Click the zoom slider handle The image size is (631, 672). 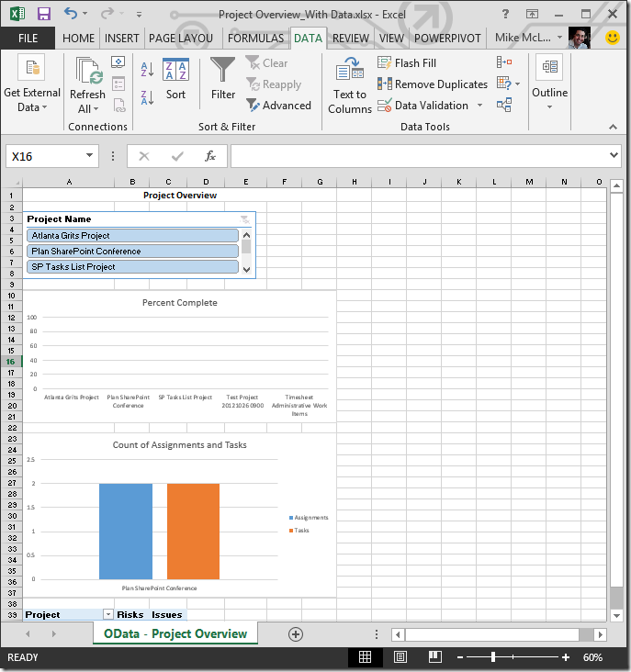(493, 657)
